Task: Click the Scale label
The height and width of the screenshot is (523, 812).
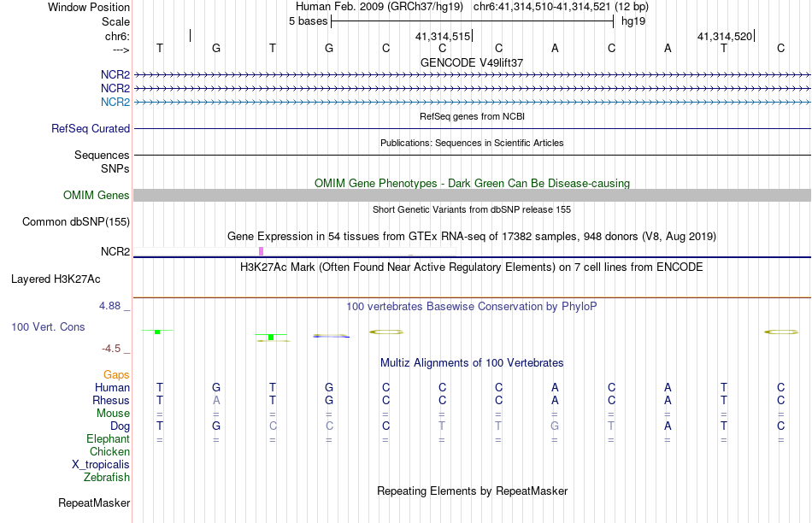Action: pos(116,21)
